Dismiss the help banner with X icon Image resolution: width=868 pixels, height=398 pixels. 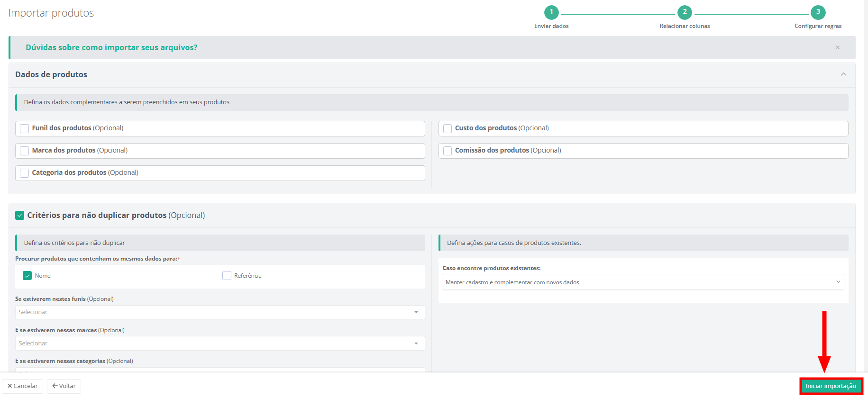tap(837, 47)
